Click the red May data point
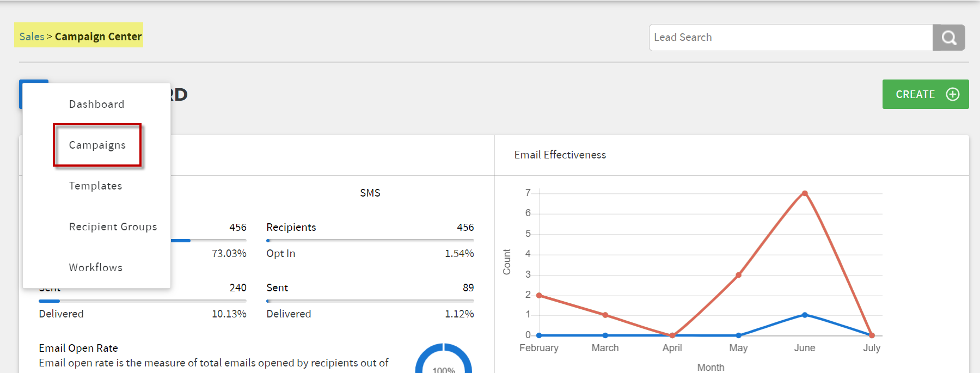 738,275
